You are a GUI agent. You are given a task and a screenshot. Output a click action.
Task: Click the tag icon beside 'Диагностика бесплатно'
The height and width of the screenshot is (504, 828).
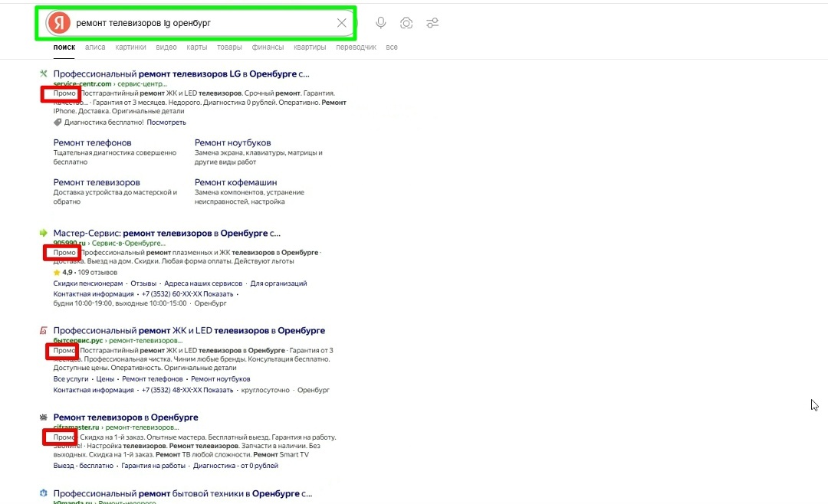(58, 122)
